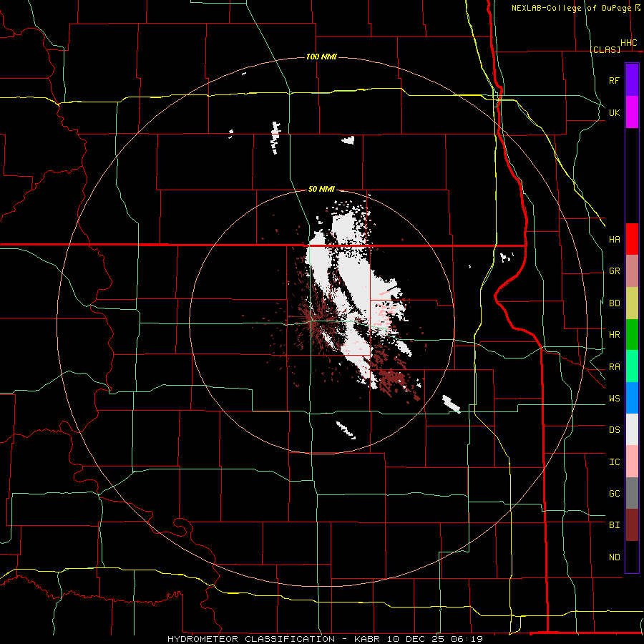Image resolution: width=644 pixels, height=644 pixels.
Task: Click the DS white legend swatch
Action: pyautogui.click(x=632, y=429)
